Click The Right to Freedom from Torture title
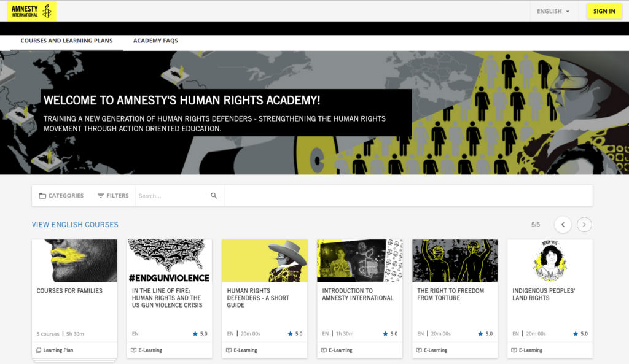This screenshot has width=629, height=364. point(450,294)
